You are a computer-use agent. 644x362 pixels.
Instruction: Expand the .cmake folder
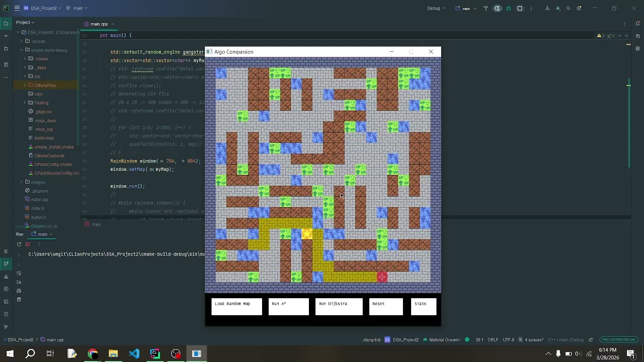[x=24, y=59]
